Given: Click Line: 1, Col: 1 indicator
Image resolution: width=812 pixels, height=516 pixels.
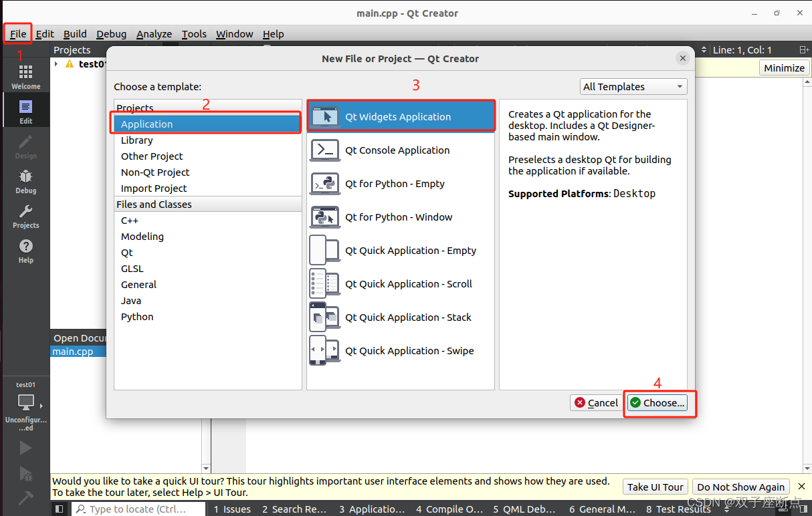Looking at the screenshot, I should (742, 50).
